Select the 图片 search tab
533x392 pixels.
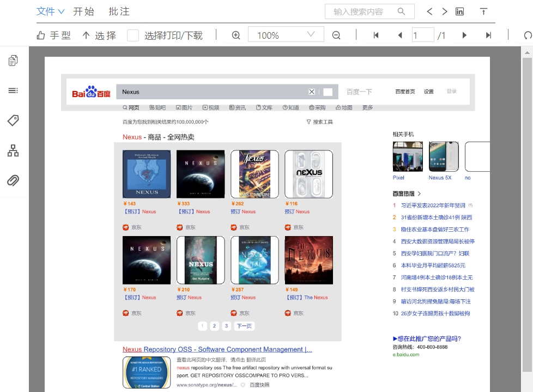click(184, 107)
